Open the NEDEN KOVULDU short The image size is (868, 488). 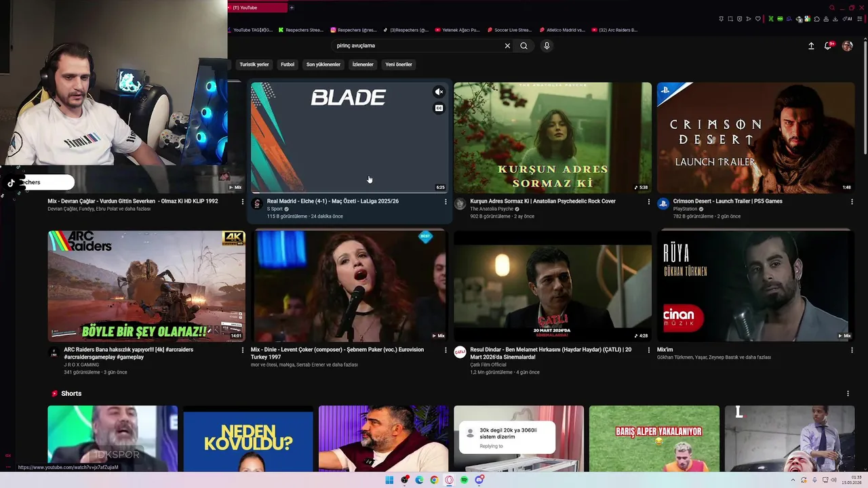coord(248,439)
